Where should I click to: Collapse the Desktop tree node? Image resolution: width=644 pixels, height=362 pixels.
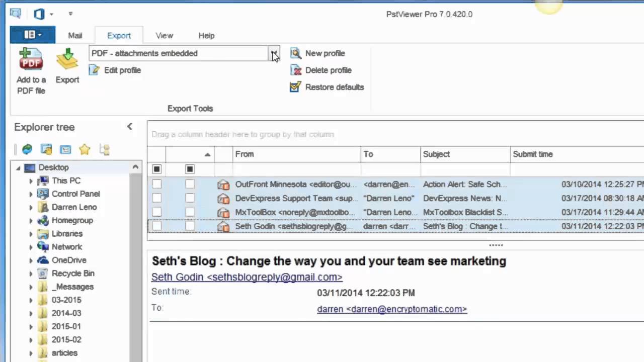click(19, 168)
